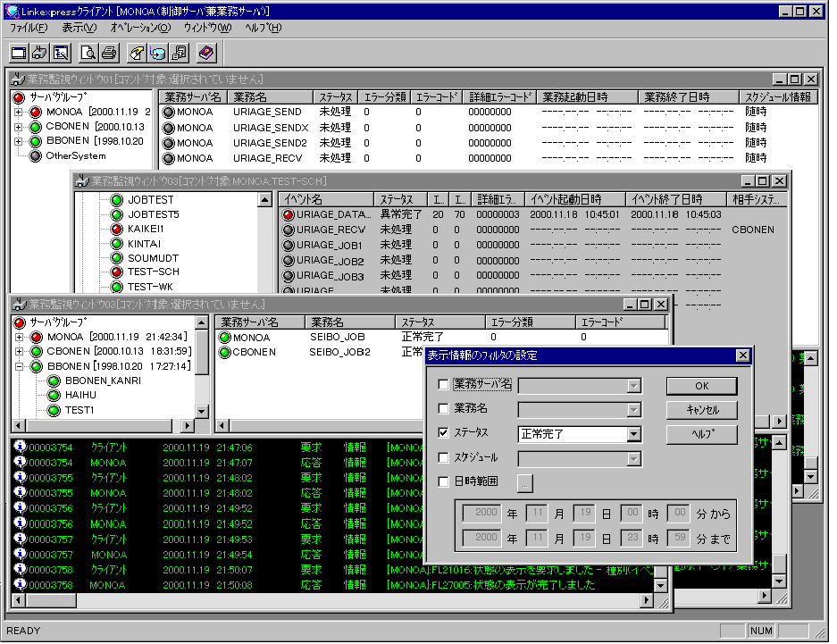Screen dimensions: 837x644
Task: Click the 業務名 column header in top window
Action: (268, 96)
